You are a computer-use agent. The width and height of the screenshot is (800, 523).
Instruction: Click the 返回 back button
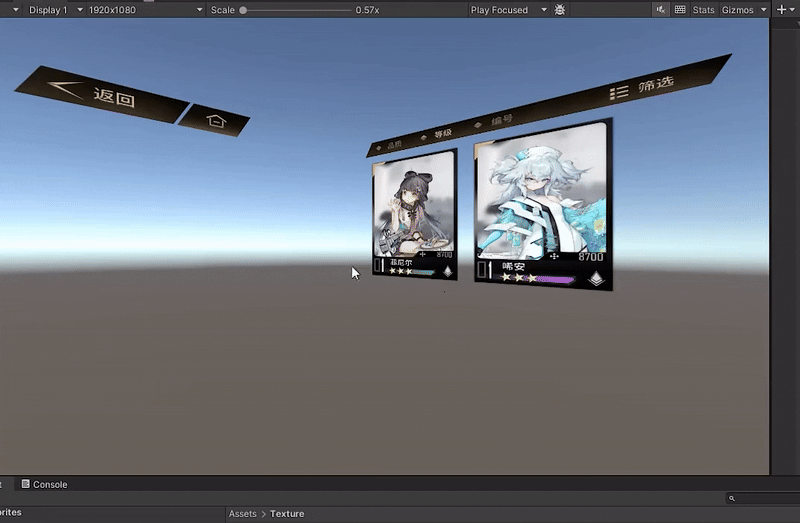pos(102,94)
